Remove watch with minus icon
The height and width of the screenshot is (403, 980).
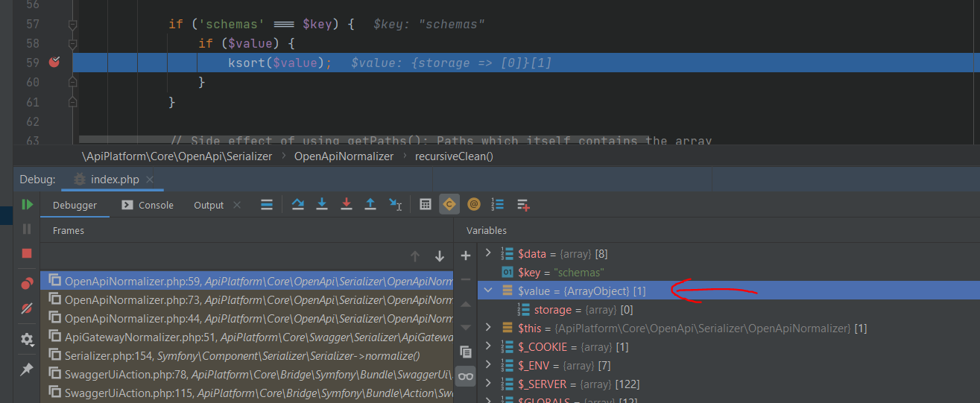click(x=466, y=279)
